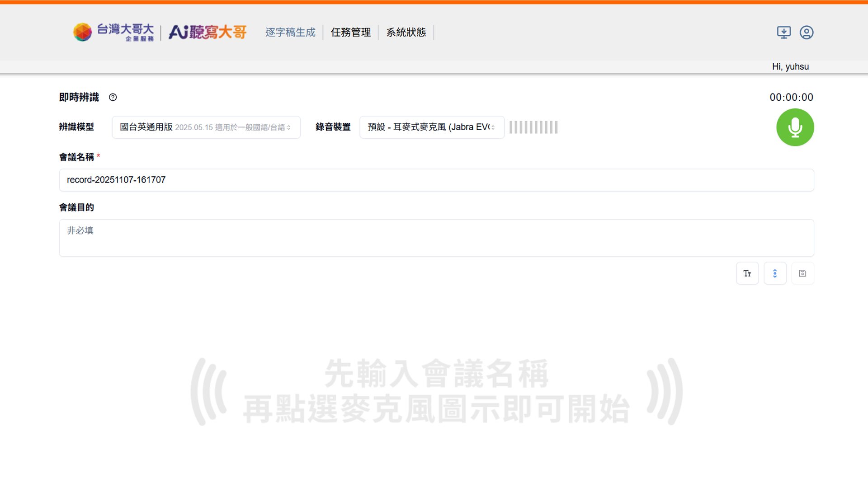Click the monitor download icon in header

tap(783, 33)
